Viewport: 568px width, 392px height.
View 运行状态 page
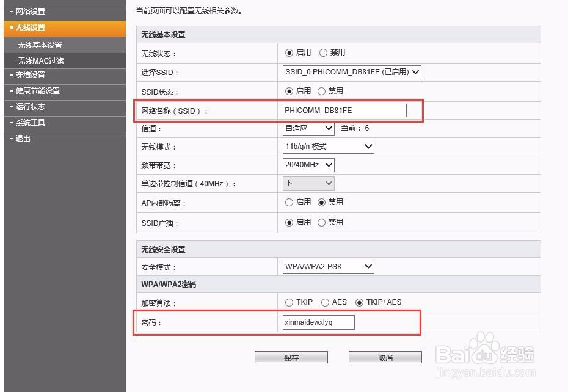29,107
